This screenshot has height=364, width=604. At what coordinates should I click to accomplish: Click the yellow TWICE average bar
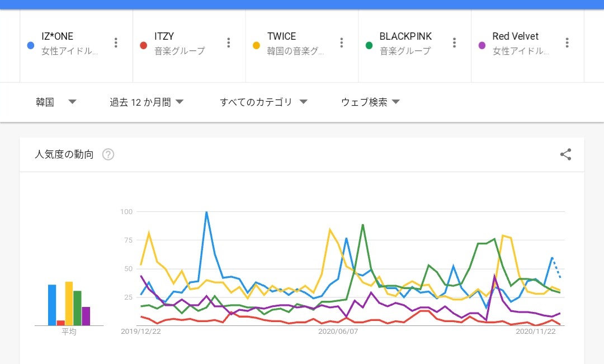(x=69, y=304)
